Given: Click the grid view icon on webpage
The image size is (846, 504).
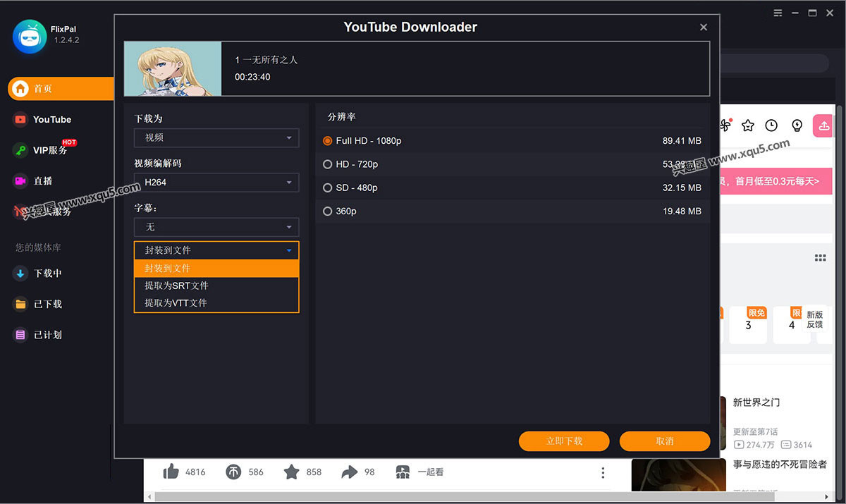Looking at the screenshot, I should (x=821, y=258).
